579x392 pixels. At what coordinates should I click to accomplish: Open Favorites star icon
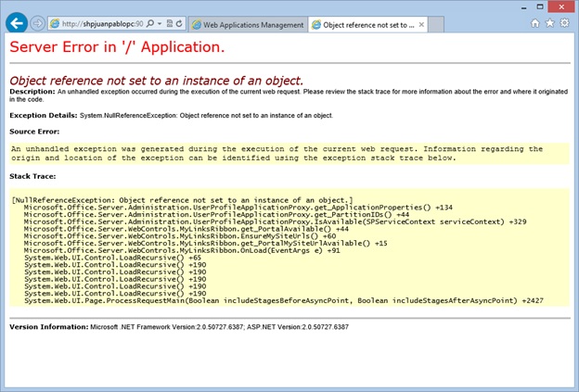pyautogui.click(x=549, y=21)
